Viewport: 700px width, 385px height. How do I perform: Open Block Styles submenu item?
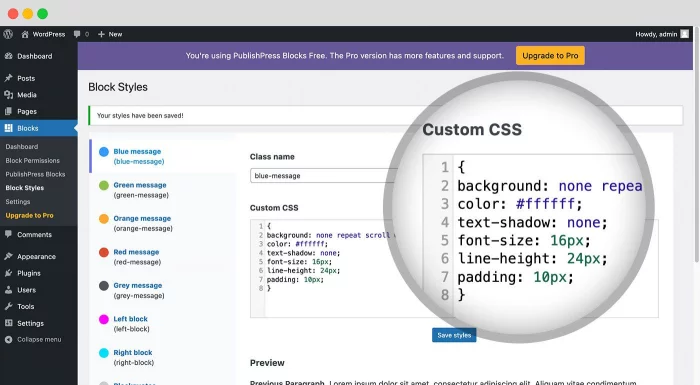point(25,188)
